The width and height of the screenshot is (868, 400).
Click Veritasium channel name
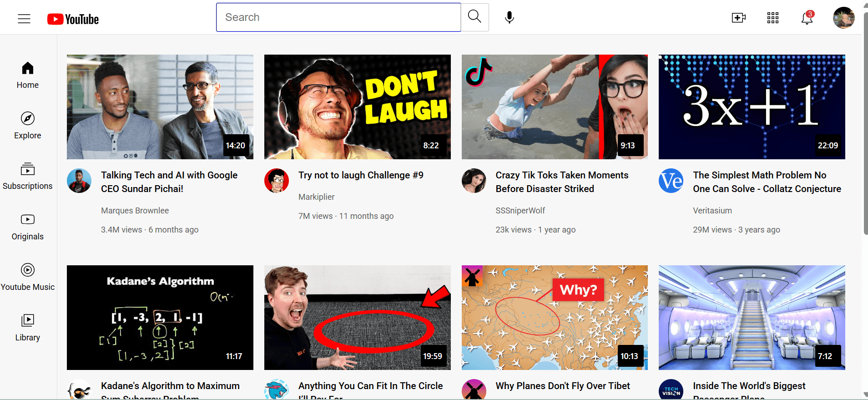(712, 211)
